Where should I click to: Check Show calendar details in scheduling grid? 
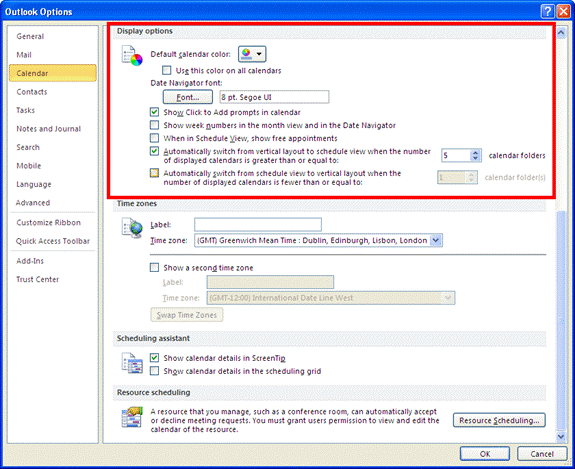coord(154,371)
